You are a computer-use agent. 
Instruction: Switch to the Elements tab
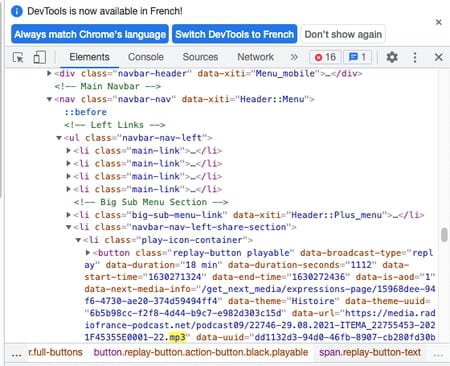[x=89, y=57]
